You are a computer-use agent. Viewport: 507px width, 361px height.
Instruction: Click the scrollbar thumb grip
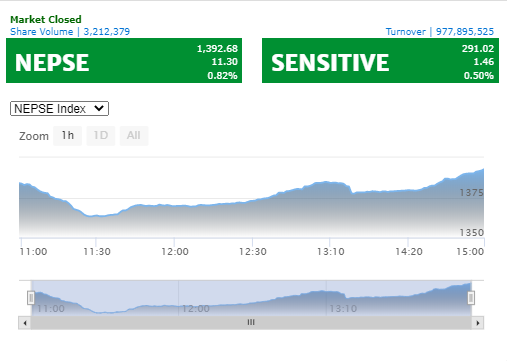click(251, 322)
